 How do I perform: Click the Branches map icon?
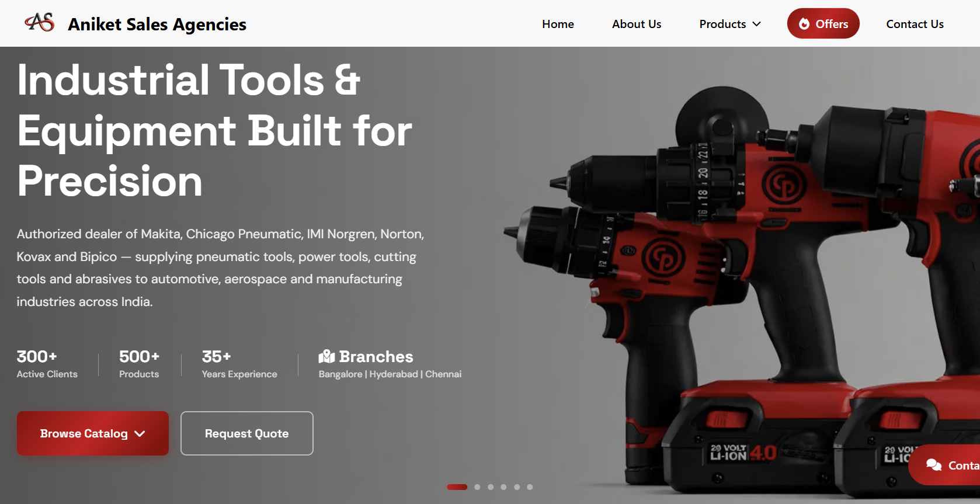326,356
